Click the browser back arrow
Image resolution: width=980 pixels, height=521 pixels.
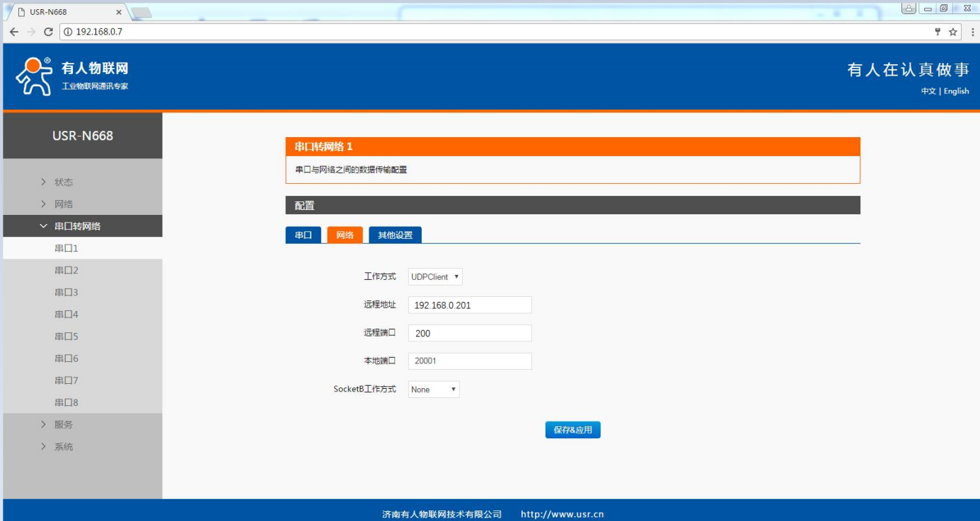point(14,32)
